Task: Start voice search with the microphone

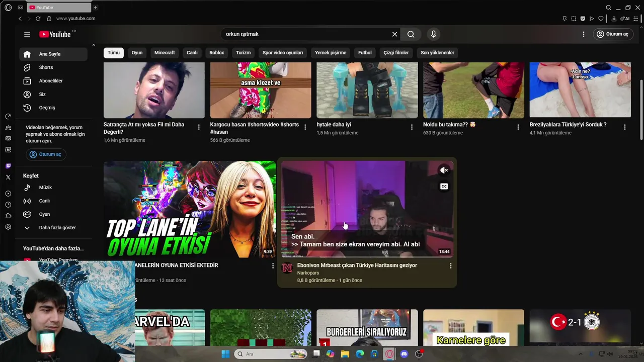Action: click(x=434, y=34)
